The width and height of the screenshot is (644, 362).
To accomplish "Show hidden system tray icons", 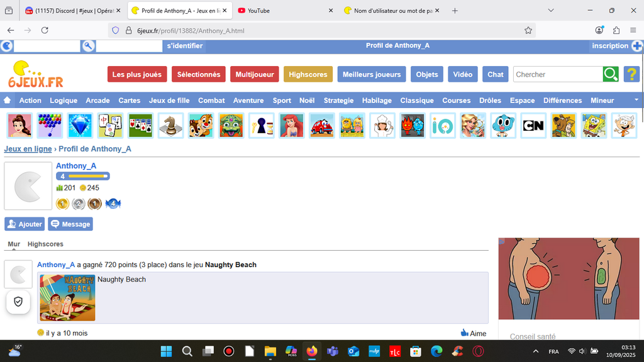I will coord(536,351).
